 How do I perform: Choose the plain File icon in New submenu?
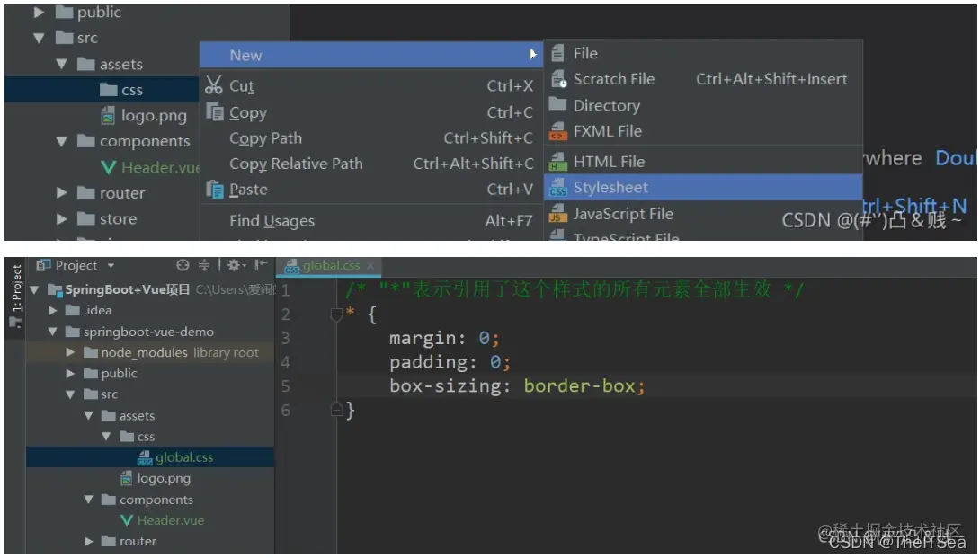point(557,53)
